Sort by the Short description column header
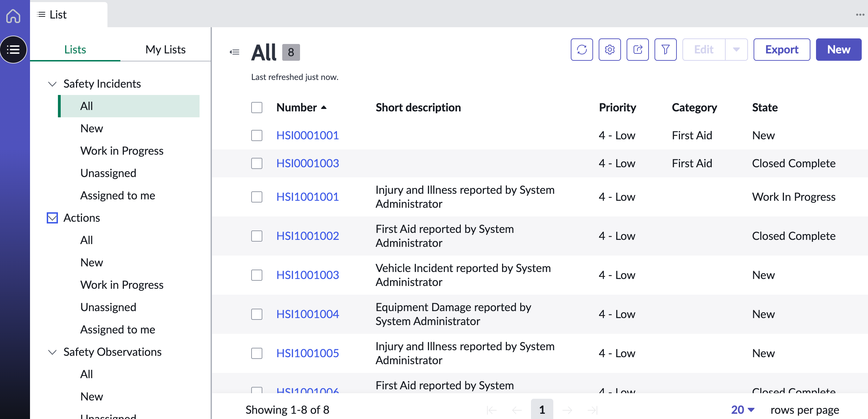868x419 pixels. tap(418, 108)
